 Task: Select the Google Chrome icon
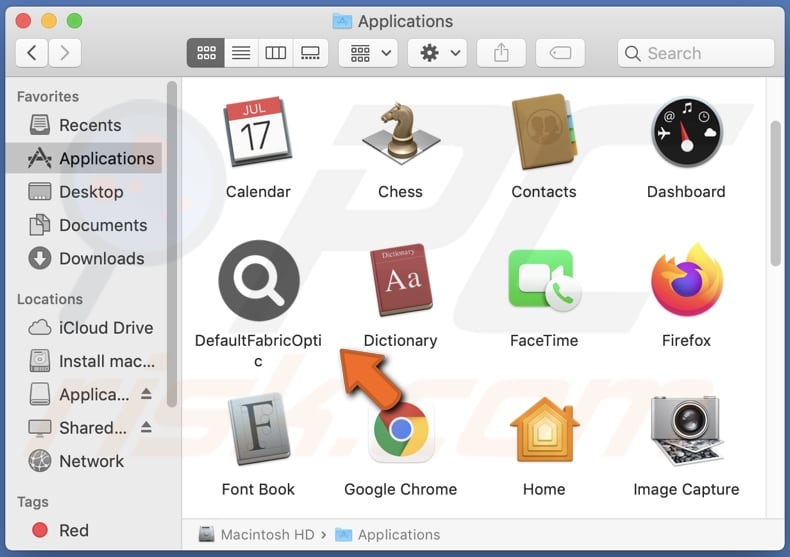point(401,431)
